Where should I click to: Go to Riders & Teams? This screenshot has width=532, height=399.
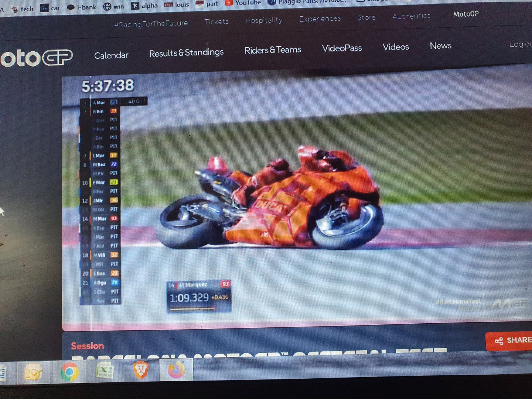273,50
